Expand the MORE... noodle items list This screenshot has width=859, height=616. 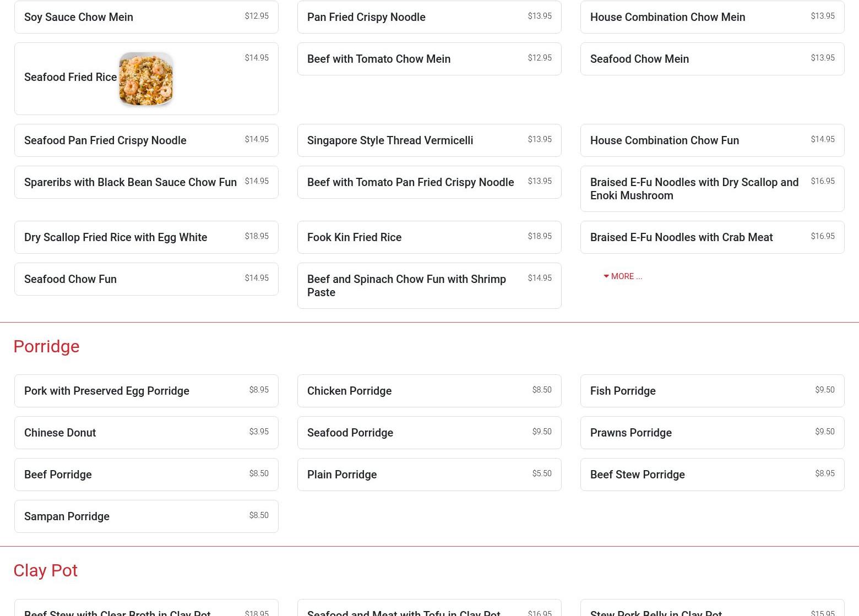coord(623,276)
